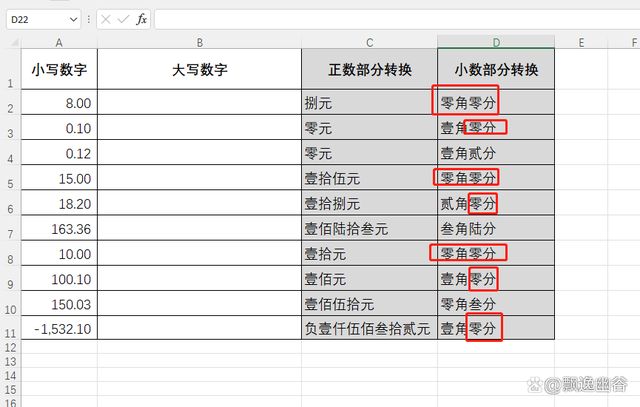
Task: Click header cell 小写数字
Action: coord(59,69)
